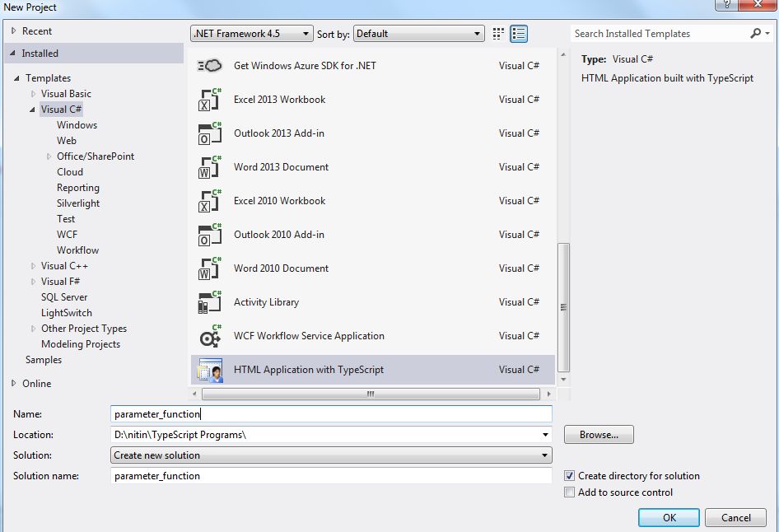
Task: Expand Other Project Types node arrow
Action: pos(33,329)
